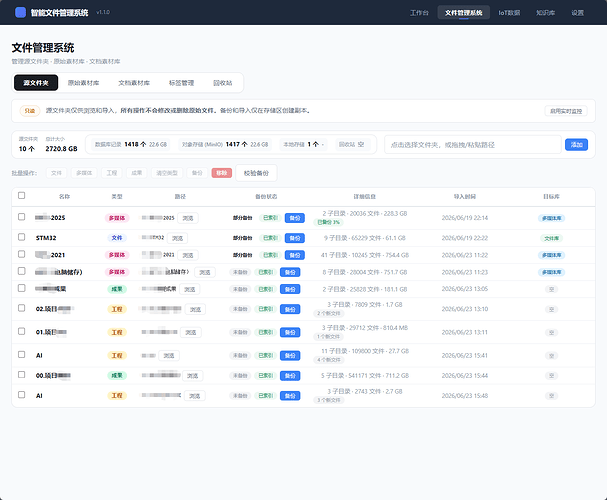Click the red 移除 batch button

(x=222, y=173)
